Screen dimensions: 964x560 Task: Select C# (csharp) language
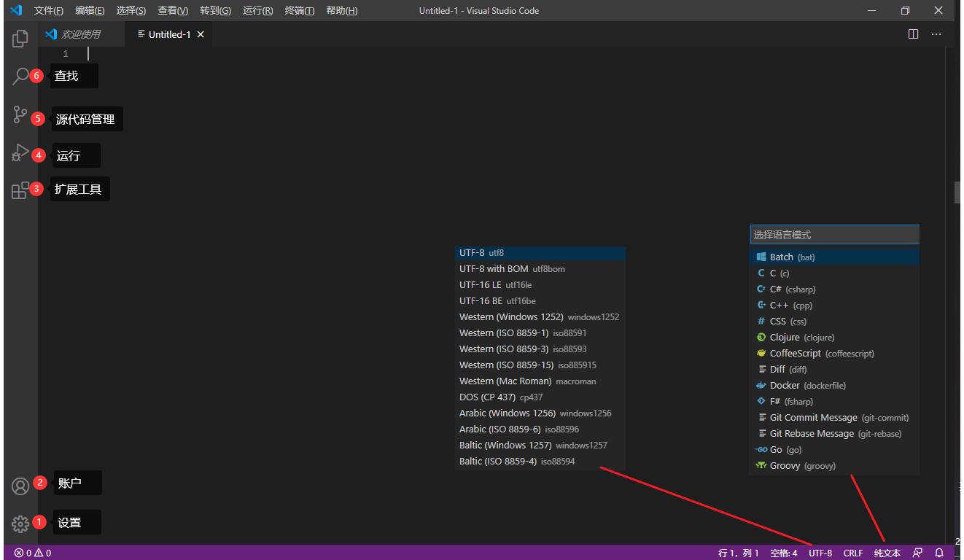834,289
